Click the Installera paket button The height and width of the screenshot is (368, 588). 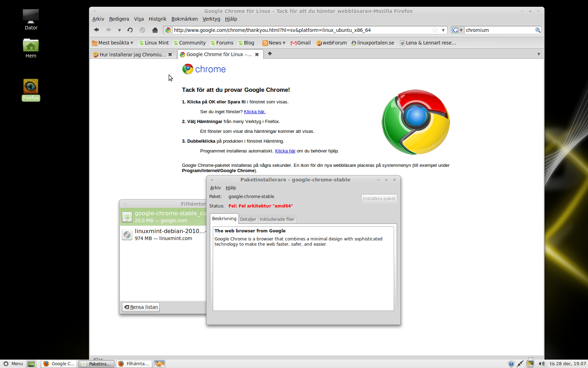click(379, 198)
